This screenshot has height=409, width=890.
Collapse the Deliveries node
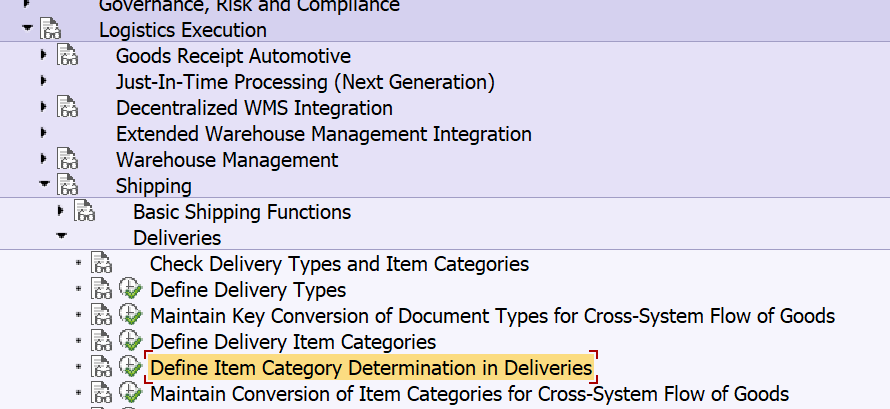click(x=61, y=238)
